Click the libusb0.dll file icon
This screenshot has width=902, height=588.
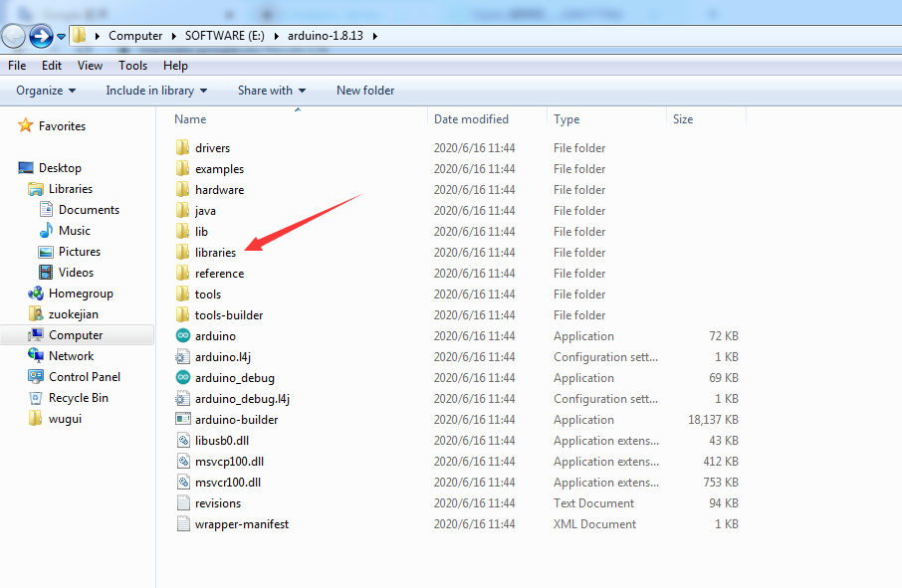click(183, 441)
